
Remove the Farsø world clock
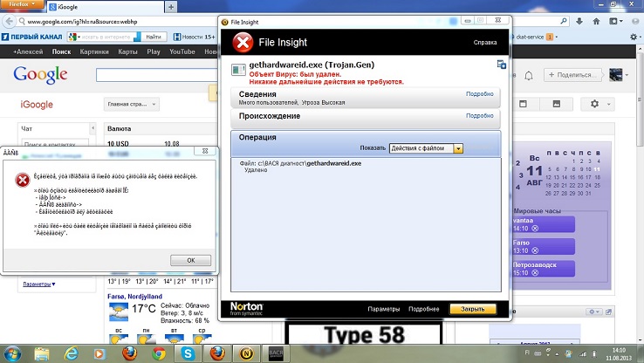point(535,250)
